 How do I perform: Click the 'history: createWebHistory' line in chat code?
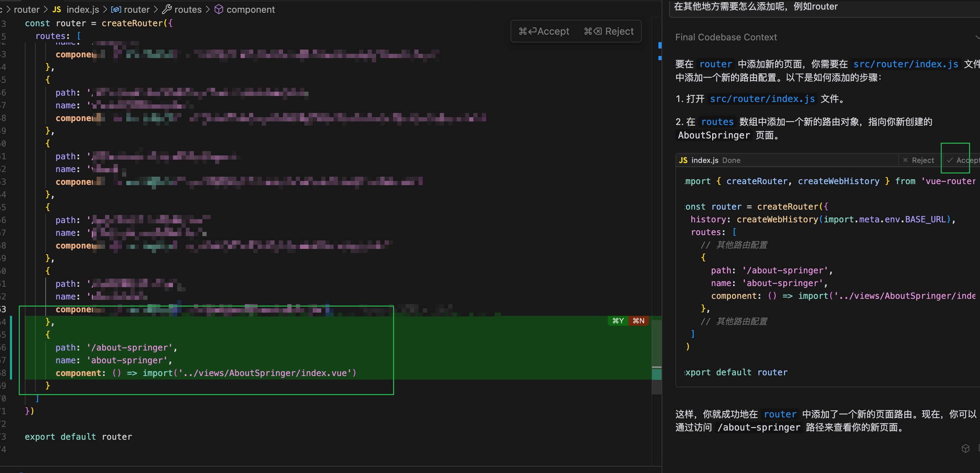[x=823, y=220]
